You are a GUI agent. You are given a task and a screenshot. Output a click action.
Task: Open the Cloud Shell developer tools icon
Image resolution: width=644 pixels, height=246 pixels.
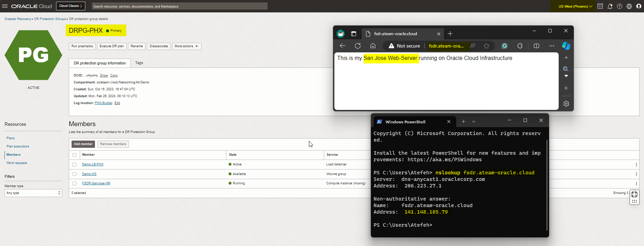coord(600,6)
